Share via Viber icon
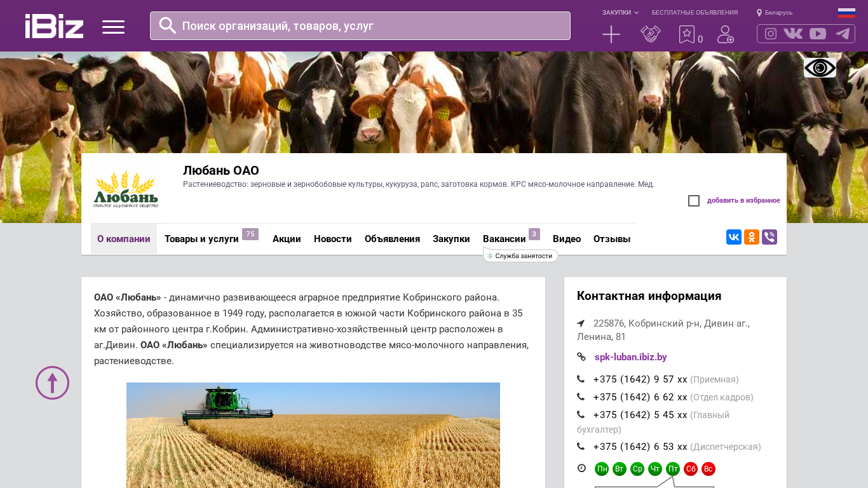Viewport: 868px width, 488px height. [769, 237]
